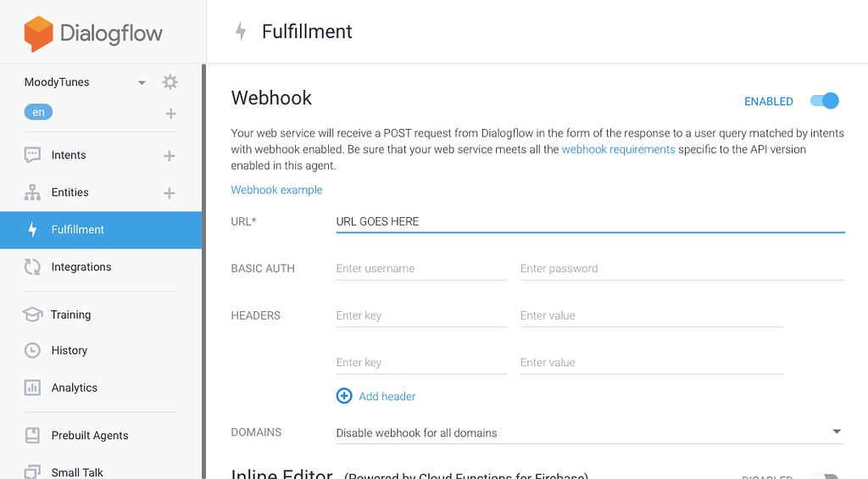Go to Prebuilt Agents section
This screenshot has width=868, height=479.
pos(89,435)
